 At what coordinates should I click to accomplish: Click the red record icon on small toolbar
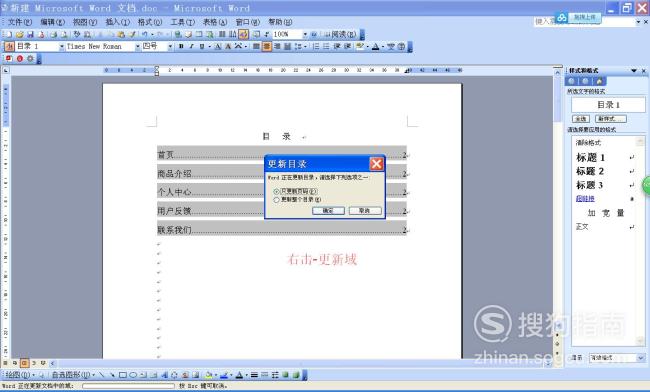pos(19,59)
